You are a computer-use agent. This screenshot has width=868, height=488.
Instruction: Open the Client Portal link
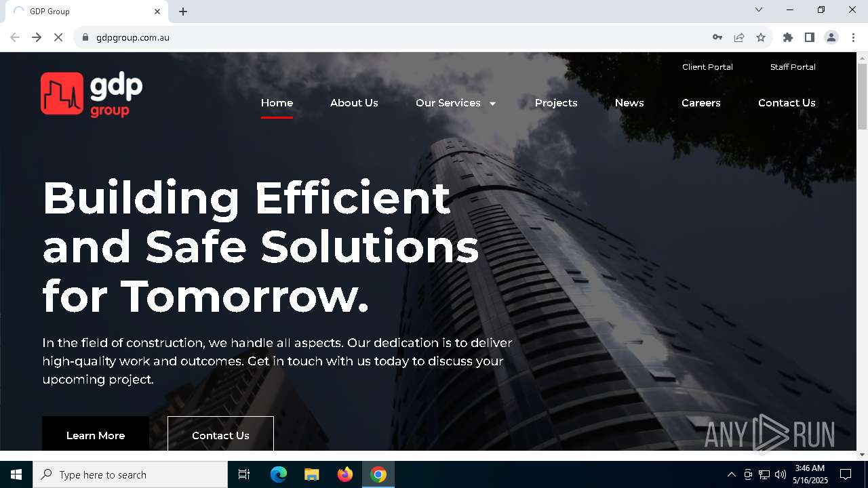pos(707,67)
